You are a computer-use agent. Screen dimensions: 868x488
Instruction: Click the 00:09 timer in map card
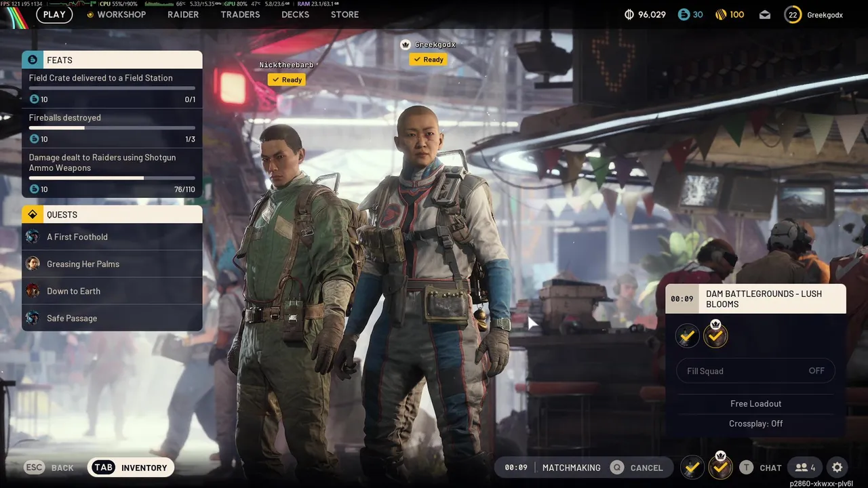682,299
